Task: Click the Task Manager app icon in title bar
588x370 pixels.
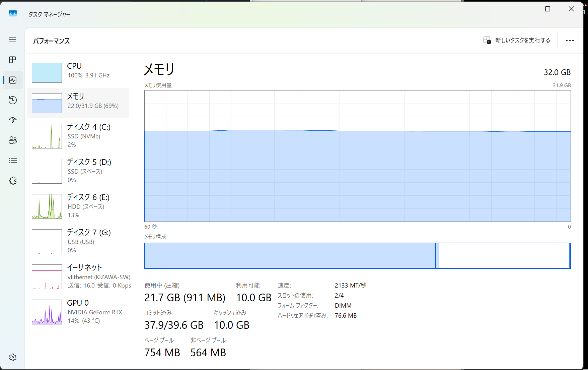Action: pos(13,13)
